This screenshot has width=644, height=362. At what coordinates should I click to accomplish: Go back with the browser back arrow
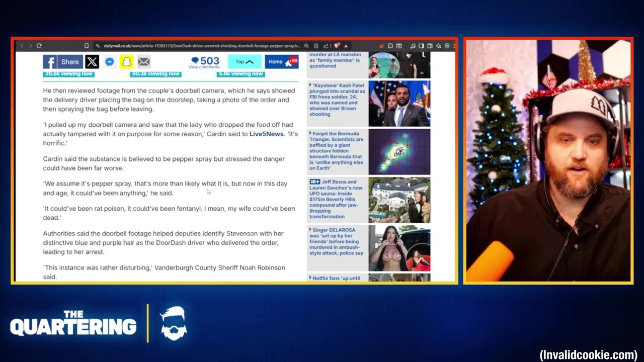[x=22, y=46]
